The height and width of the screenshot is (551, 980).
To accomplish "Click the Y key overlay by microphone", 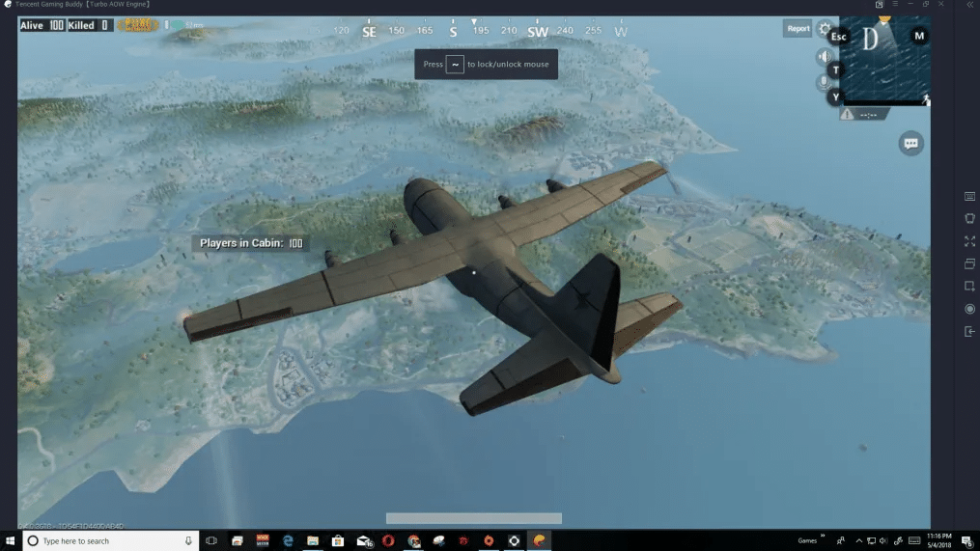I will point(835,96).
